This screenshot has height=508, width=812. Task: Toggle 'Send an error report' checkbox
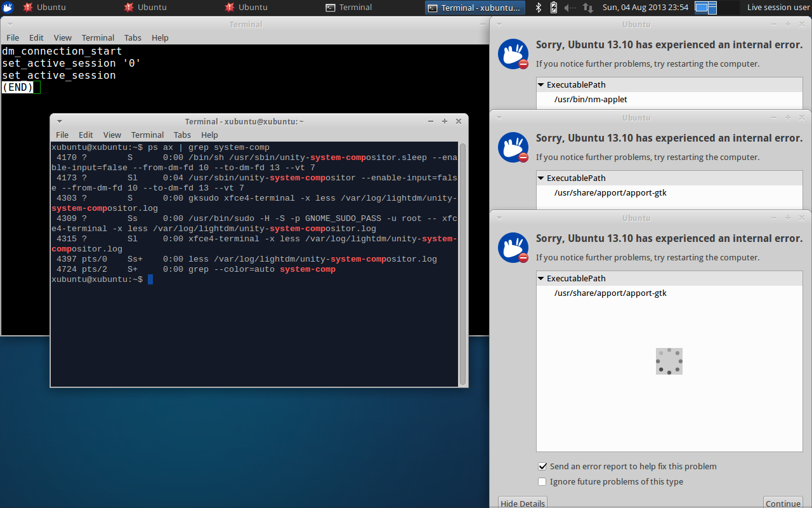[542, 466]
